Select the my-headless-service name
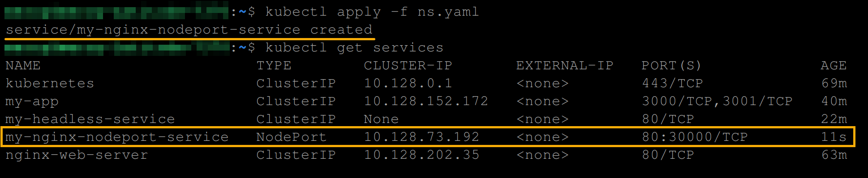This screenshot has width=868, height=178. [90, 119]
